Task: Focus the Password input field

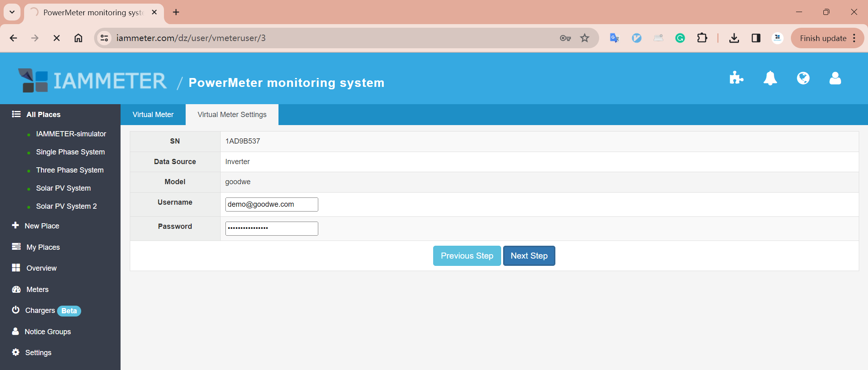Action: (272, 228)
